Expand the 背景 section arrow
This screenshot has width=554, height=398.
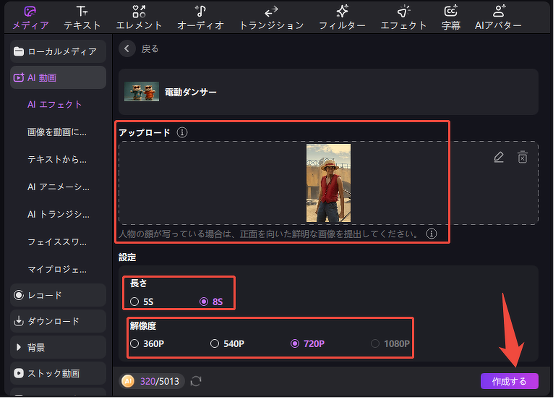point(19,347)
